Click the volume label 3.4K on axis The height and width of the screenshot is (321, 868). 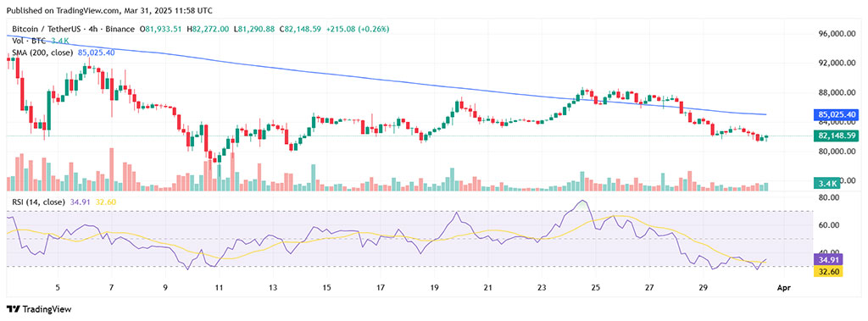pyautogui.click(x=827, y=183)
